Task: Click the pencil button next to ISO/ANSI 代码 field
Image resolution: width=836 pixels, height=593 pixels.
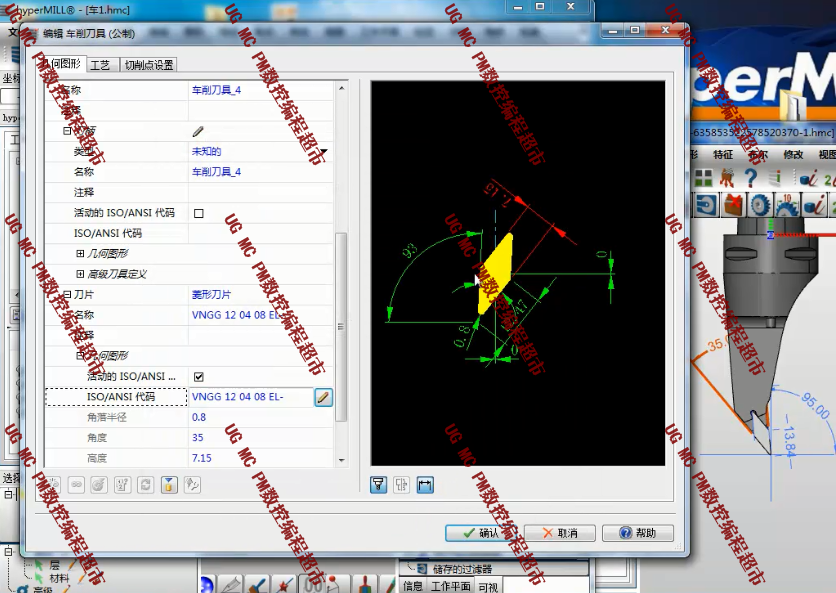Action: 323,397
